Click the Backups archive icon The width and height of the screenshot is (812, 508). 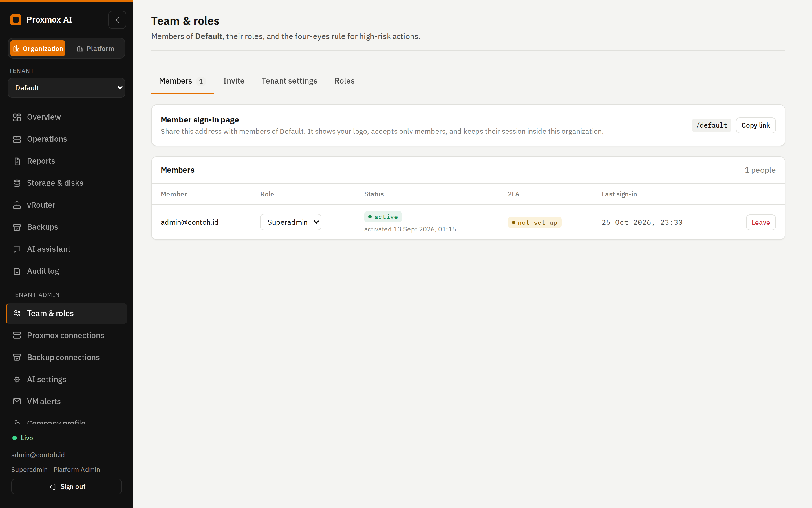coord(17,227)
